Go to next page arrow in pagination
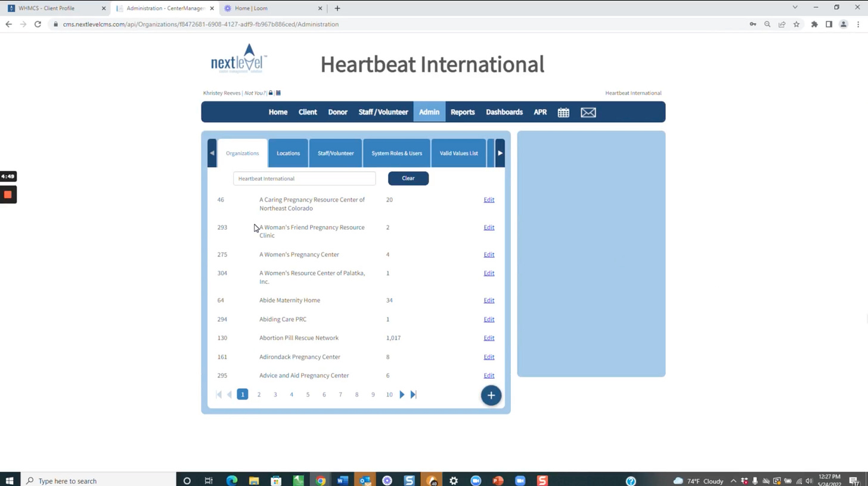Viewport: 868px width, 486px height. pyautogui.click(x=402, y=394)
